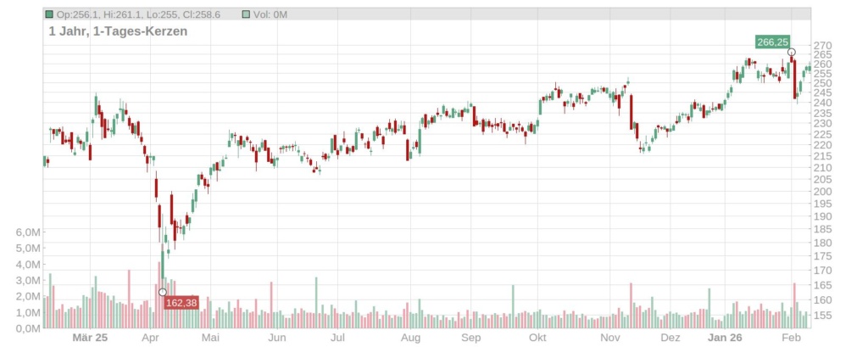Click the 'Okt' month label on time axis
Screen dimensions: 868x347
tap(537, 337)
